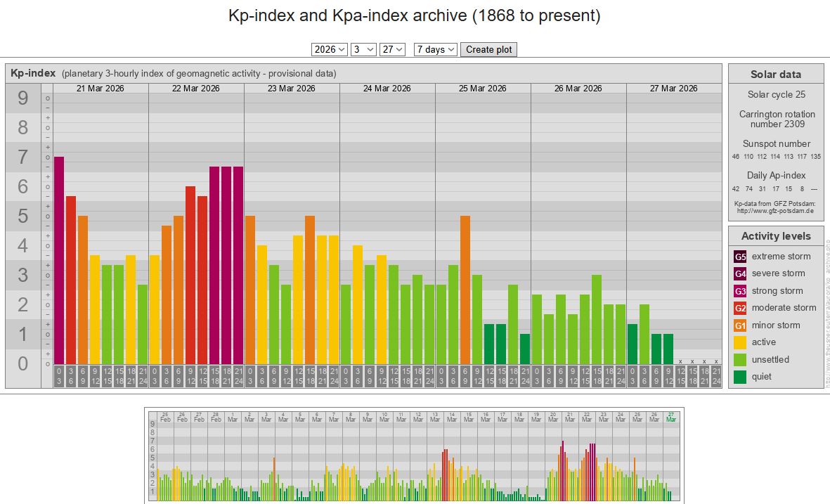Viewport: 830px width, 504px height.
Task: Click the 'Solar data' panel heading
Action: click(x=775, y=75)
